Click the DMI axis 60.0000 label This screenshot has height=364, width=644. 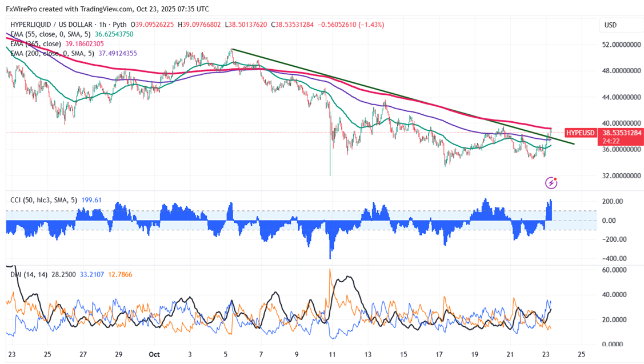(614, 270)
